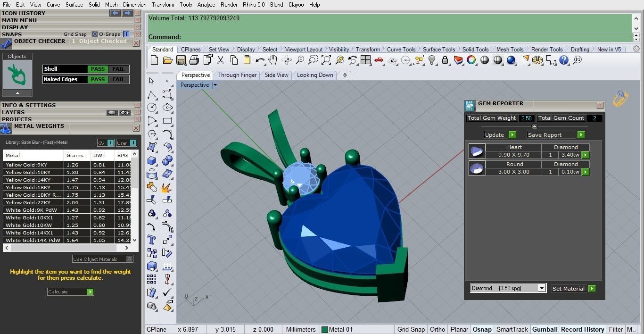
Task: Open the color wheel material icon
Action: (471, 60)
